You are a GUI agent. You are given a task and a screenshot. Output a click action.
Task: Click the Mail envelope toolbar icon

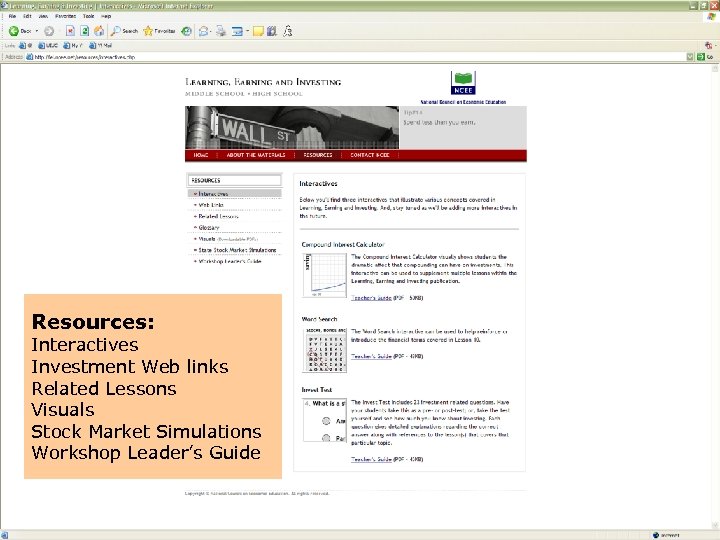tap(202, 31)
